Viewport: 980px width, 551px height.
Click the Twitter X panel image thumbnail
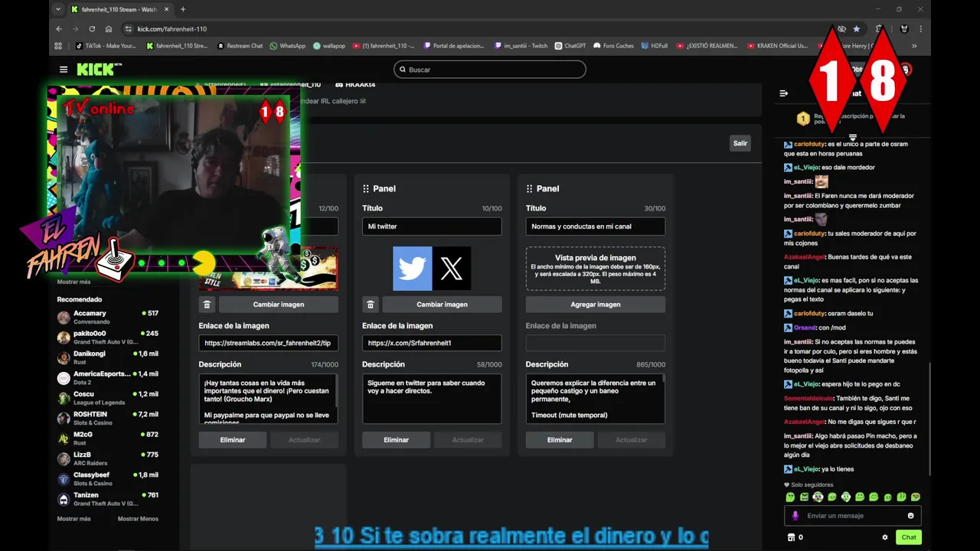coord(432,269)
